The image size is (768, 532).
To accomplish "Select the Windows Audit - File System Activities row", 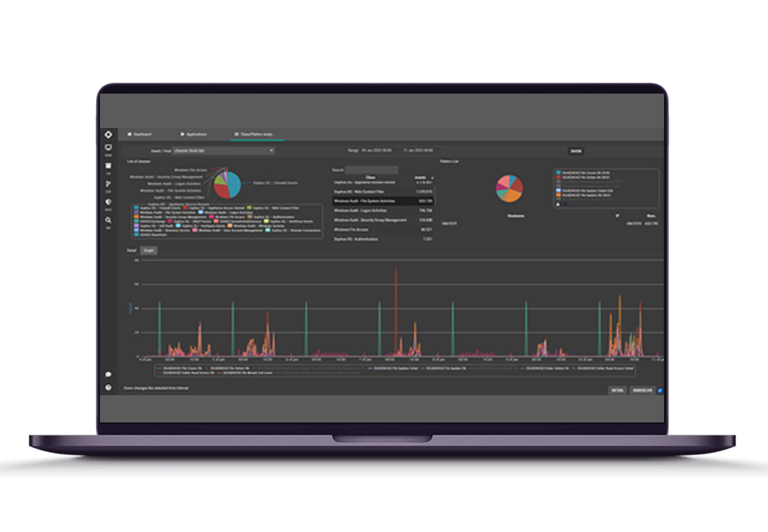I will click(383, 201).
